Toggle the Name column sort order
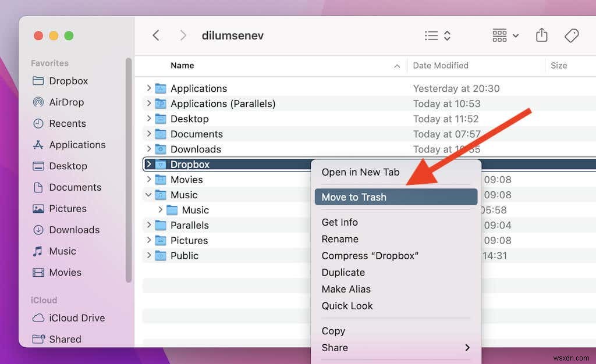 (x=182, y=66)
